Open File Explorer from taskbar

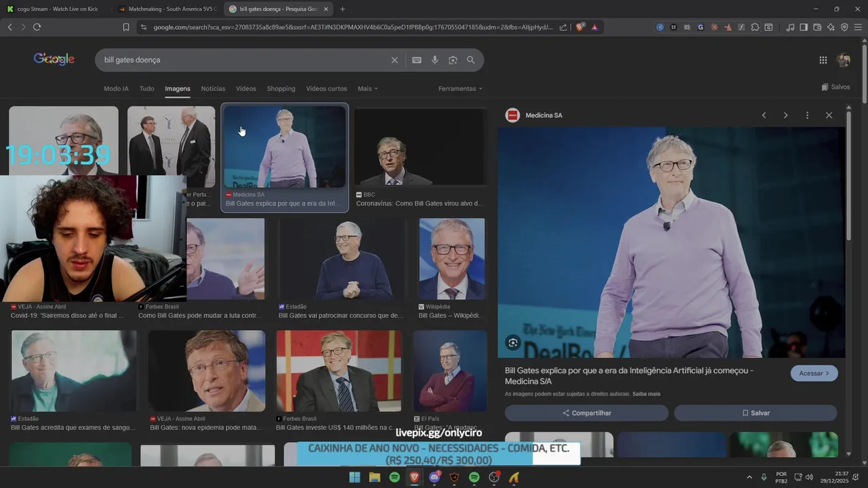pos(374,478)
